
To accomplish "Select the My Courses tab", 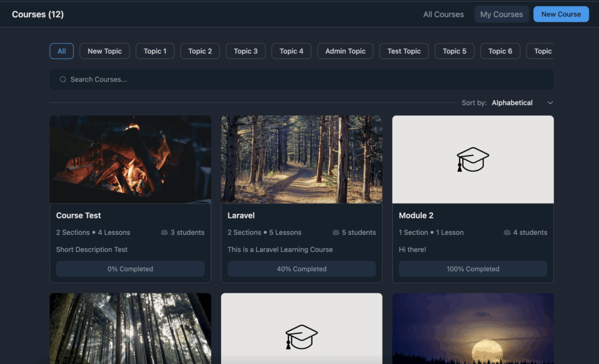I will [x=501, y=14].
